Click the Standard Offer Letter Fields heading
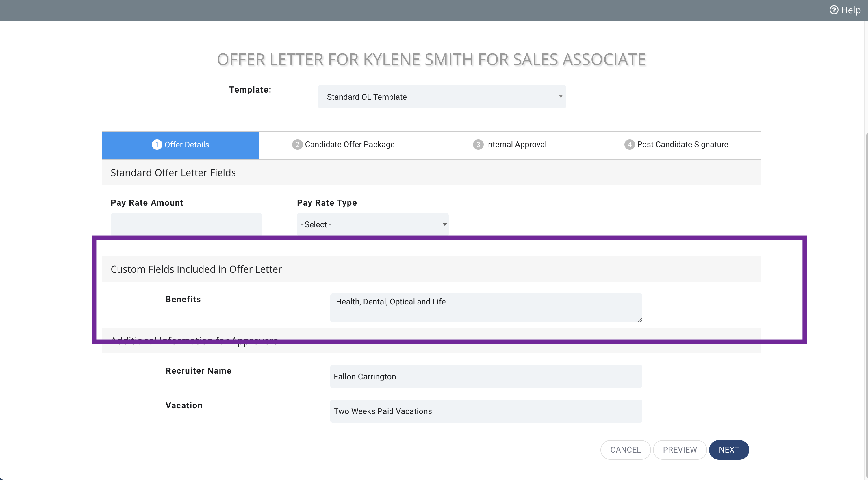Viewport: 868px width, 480px height. point(173,173)
